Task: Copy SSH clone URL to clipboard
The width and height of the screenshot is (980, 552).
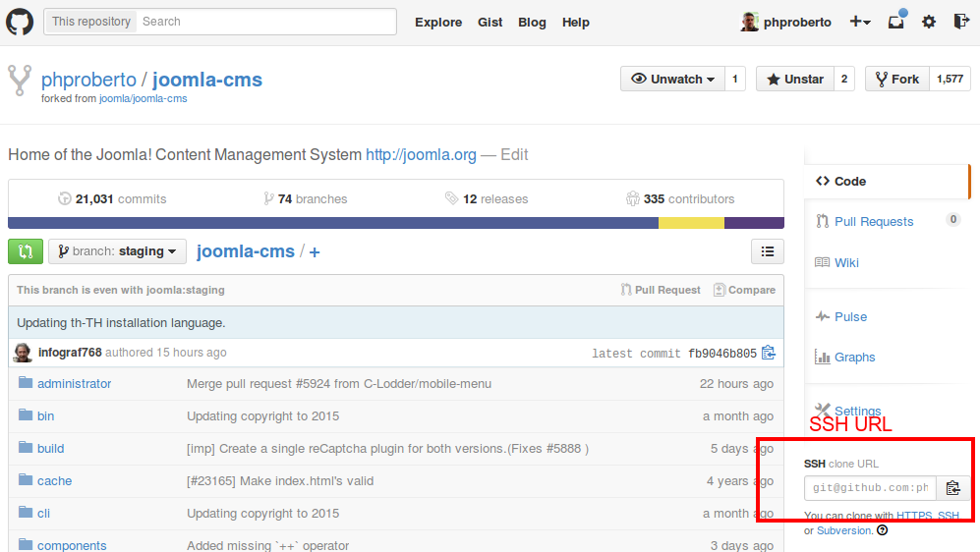Action: [x=953, y=488]
